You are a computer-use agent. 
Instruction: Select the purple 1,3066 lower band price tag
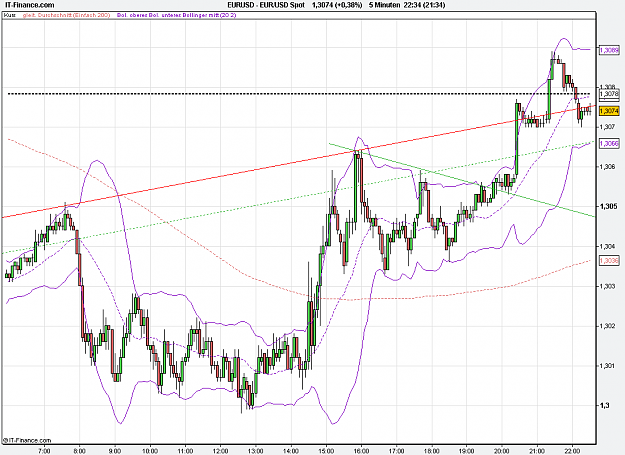(609, 143)
